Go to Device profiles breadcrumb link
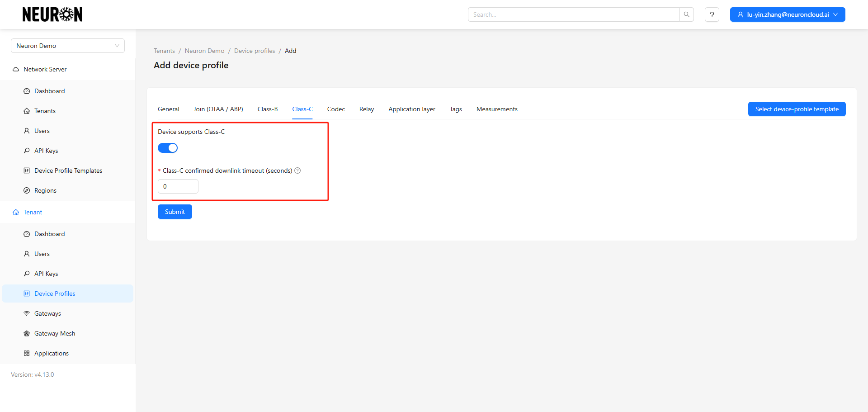This screenshot has height=412, width=868. (x=255, y=51)
